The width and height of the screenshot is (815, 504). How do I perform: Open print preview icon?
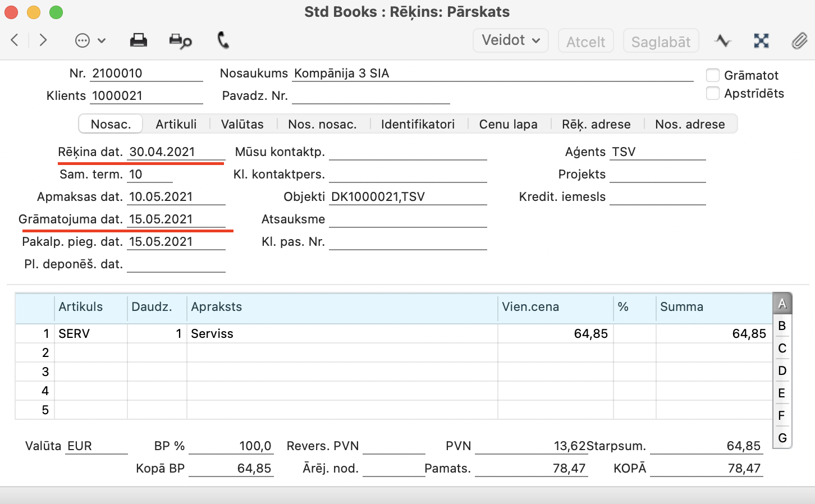180,41
